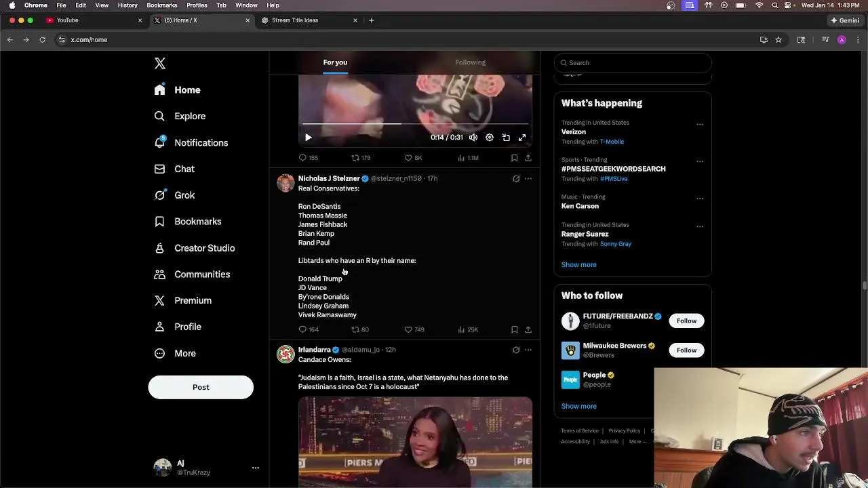
Task: Switch to the For you tab
Action: pyautogui.click(x=335, y=62)
